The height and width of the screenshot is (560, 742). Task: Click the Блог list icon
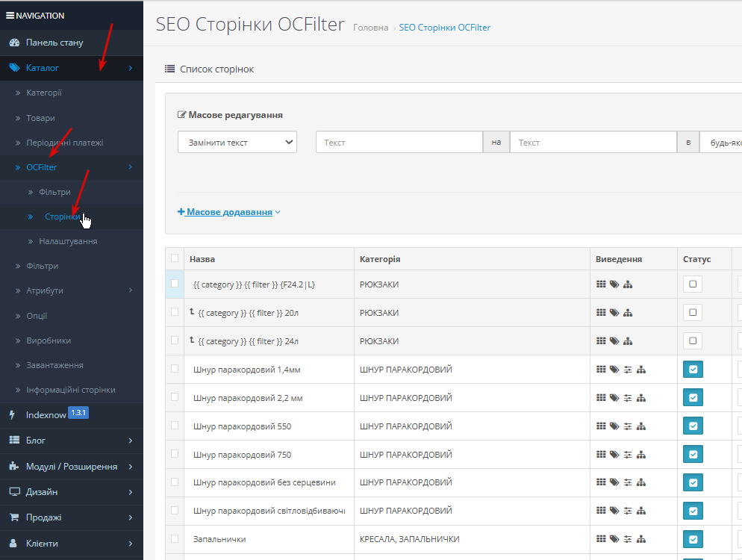pyautogui.click(x=14, y=441)
